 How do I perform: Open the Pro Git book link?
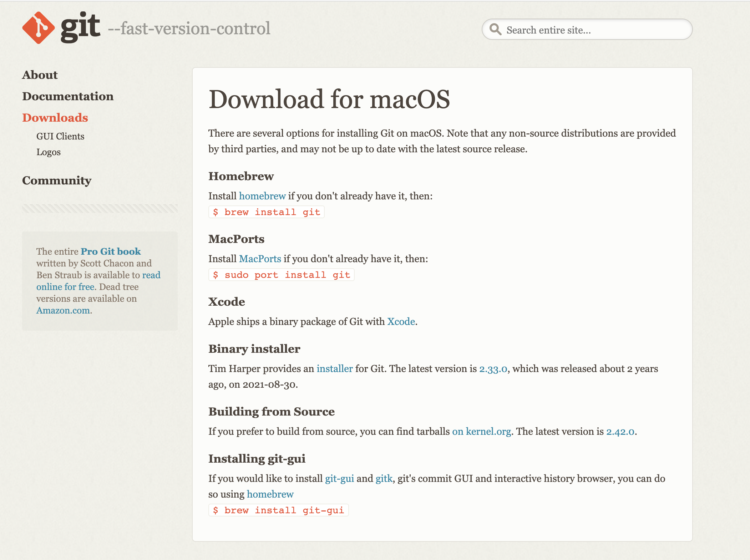click(x=111, y=251)
